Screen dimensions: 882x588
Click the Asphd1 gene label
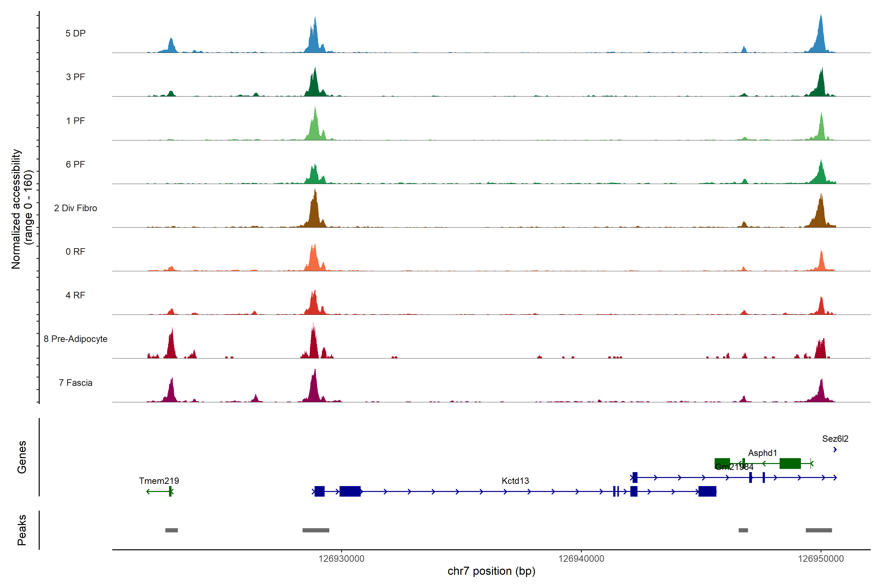(762, 453)
